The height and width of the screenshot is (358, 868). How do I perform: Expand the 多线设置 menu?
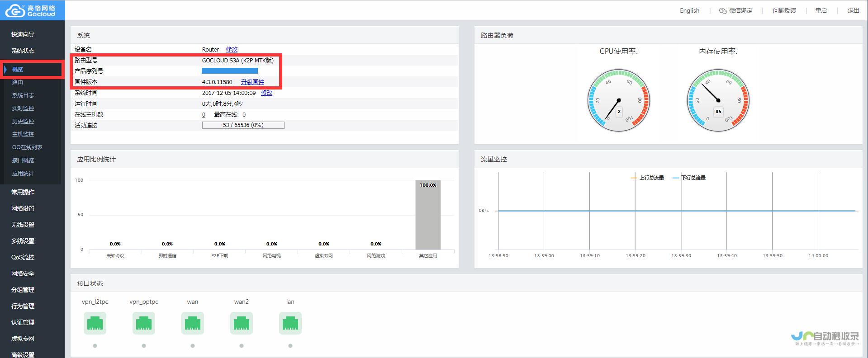click(23, 241)
